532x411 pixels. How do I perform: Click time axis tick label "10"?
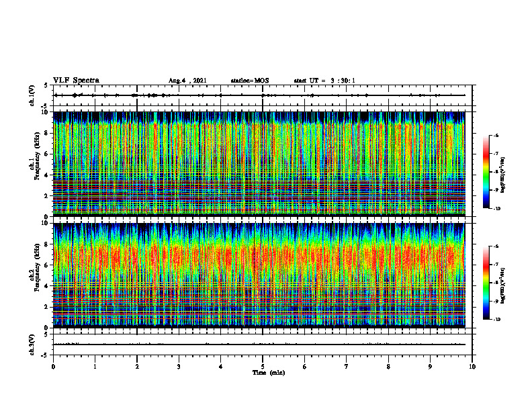pos(472,367)
